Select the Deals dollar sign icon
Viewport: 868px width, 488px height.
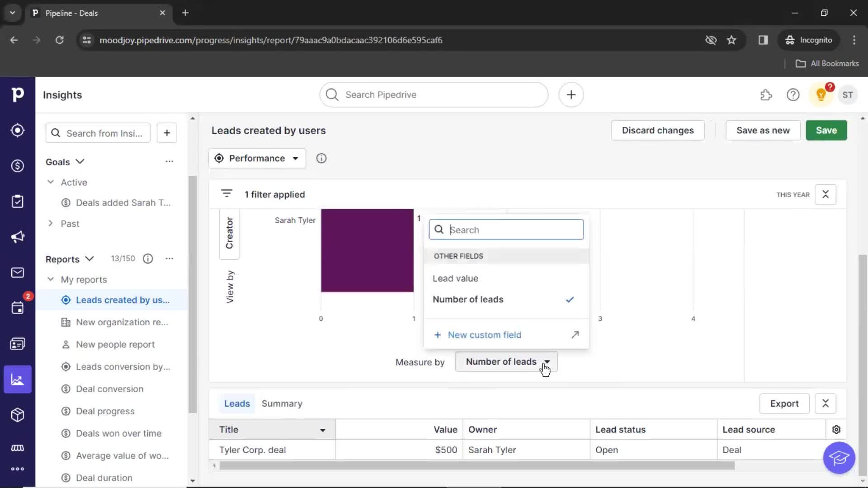pyautogui.click(x=17, y=166)
